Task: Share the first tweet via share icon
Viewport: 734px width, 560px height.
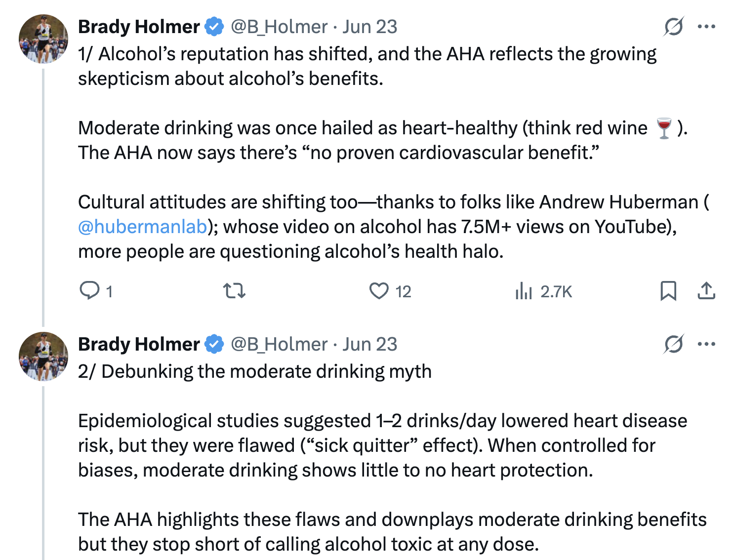Action: point(706,291)
